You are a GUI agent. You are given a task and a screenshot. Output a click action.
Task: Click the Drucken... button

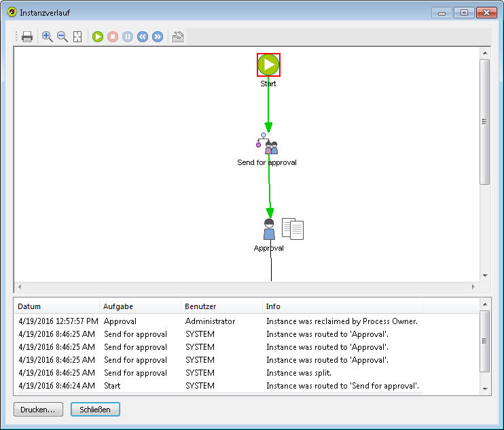tap(38, 410)
